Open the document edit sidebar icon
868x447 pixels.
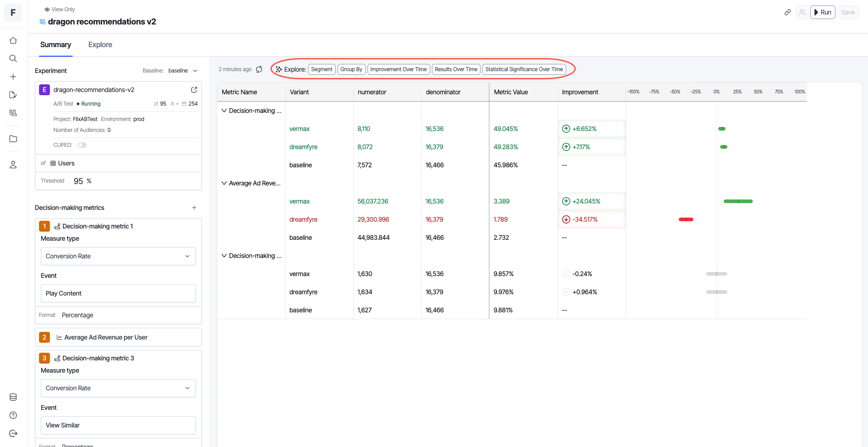point(13,95)
